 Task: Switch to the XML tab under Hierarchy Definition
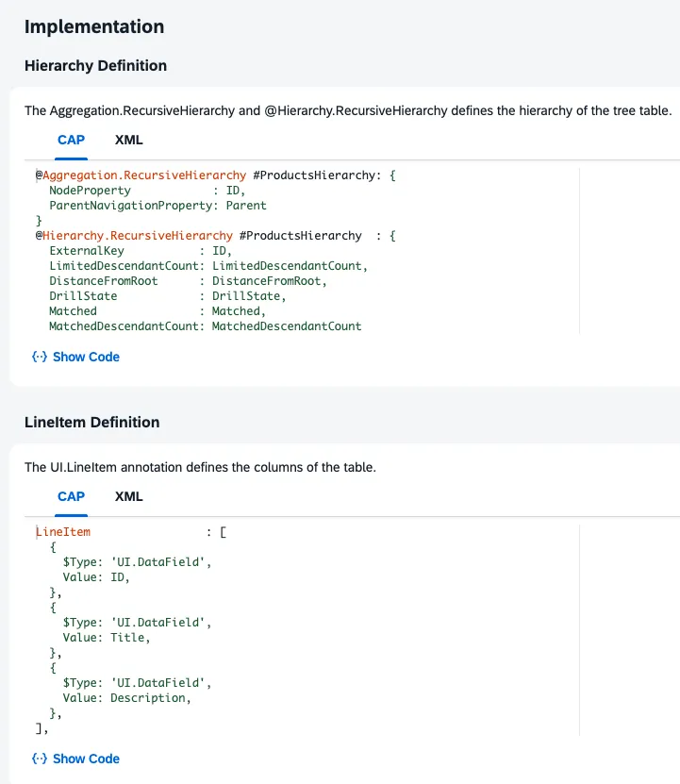[x=128, y=140]
